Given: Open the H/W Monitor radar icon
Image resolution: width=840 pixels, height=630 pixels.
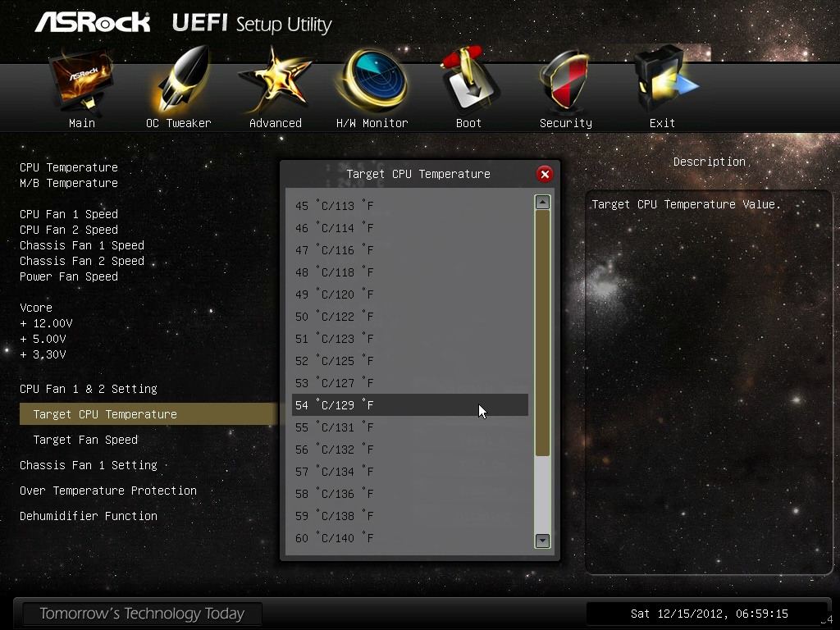Looking at the screenshot, I should pos(372,80).
